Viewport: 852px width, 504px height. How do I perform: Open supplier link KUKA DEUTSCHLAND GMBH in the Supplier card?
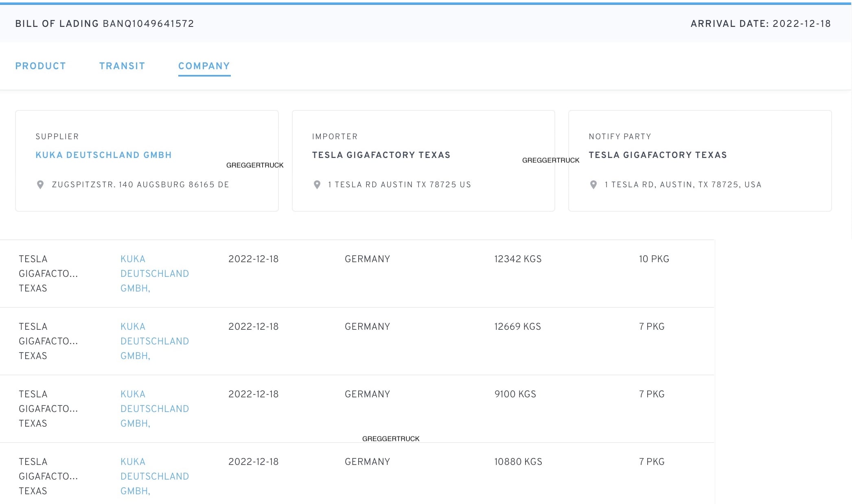point(103,155)
